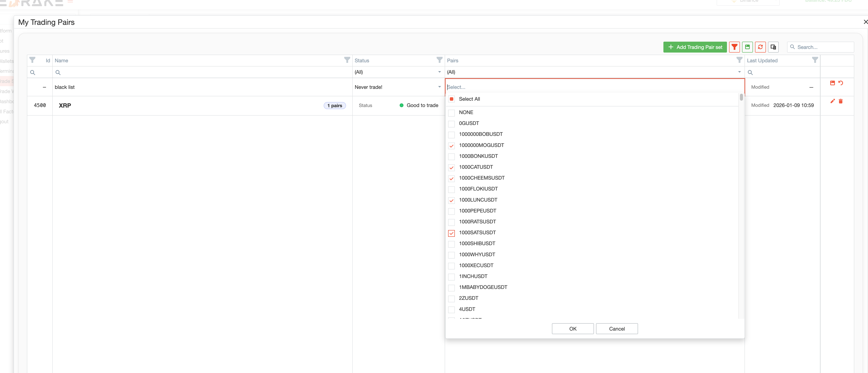The width and height of the screenshot is (868, 373).
Task: Uncheck the 1000SATSUSDT pair
Action: tap(452, 233)
